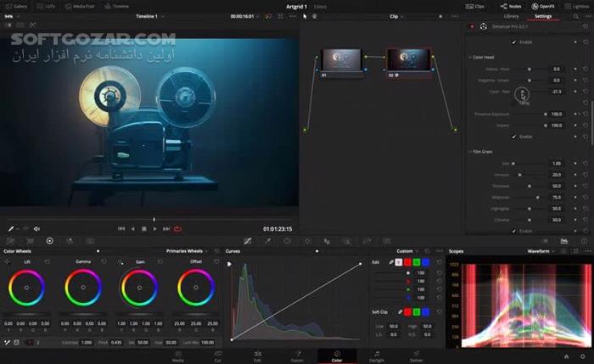Image resolution: width=594 pixels, height=364 pixels.
Task: Play the clip forward
Action: (x=155, y=228)
